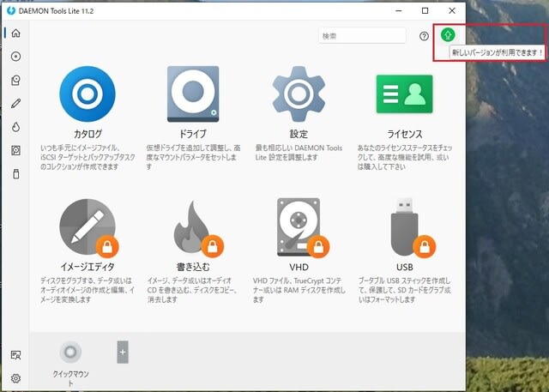This screenshot has height=392, width=549.
Task: Open the ドライブ drive tile
Action: pyautogui.click(x=193, y=93)
